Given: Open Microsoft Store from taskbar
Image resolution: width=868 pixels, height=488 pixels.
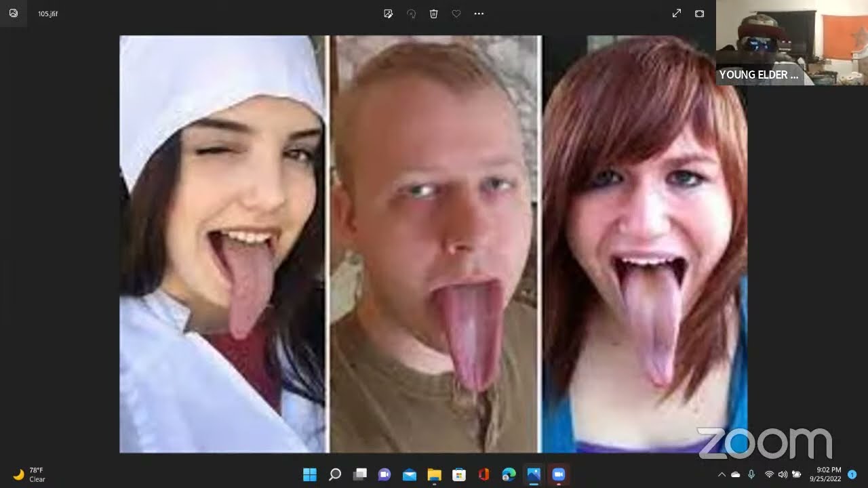Looking at the screenshot, I should point(459,474).
